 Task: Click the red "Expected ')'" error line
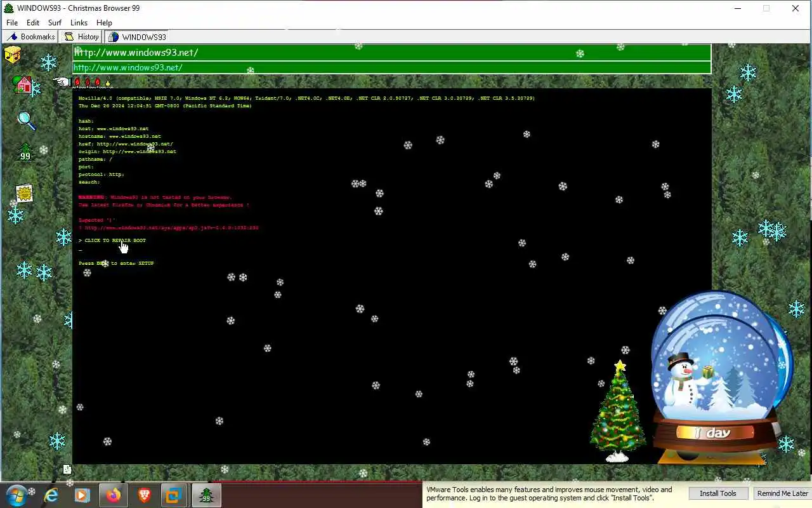(x=97, y=220)
